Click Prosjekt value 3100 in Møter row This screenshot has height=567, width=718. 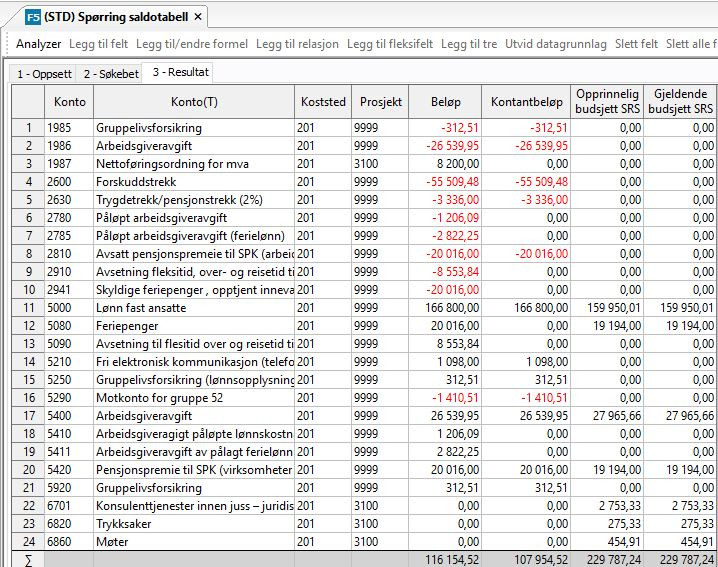[x=380, y=542]
